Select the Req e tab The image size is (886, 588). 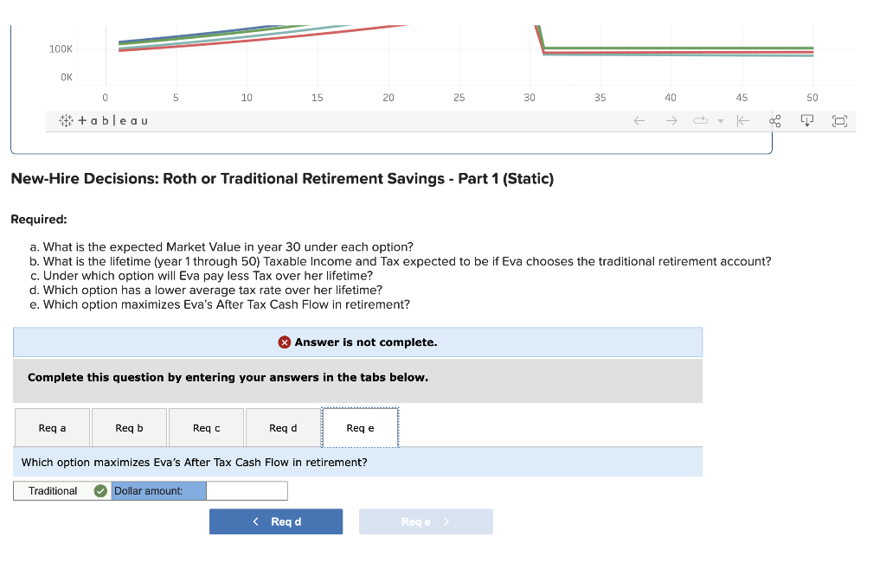[x=360, y=427]
